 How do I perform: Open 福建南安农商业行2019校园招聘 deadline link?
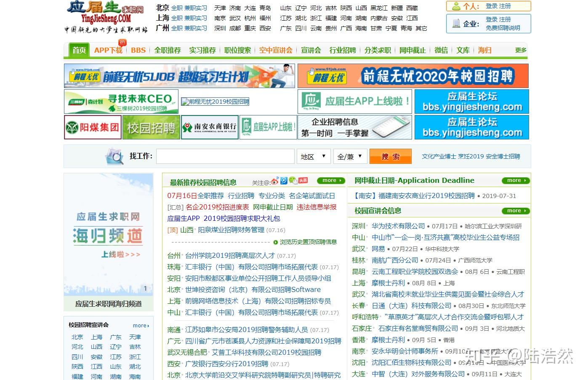point(426,195)
